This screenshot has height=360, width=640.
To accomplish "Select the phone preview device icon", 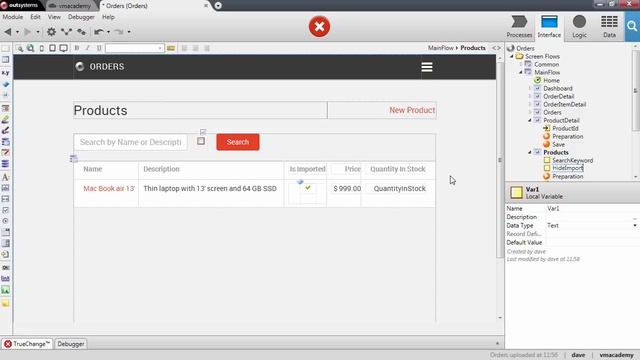I will pyautogui.click(x=42, y=48).
